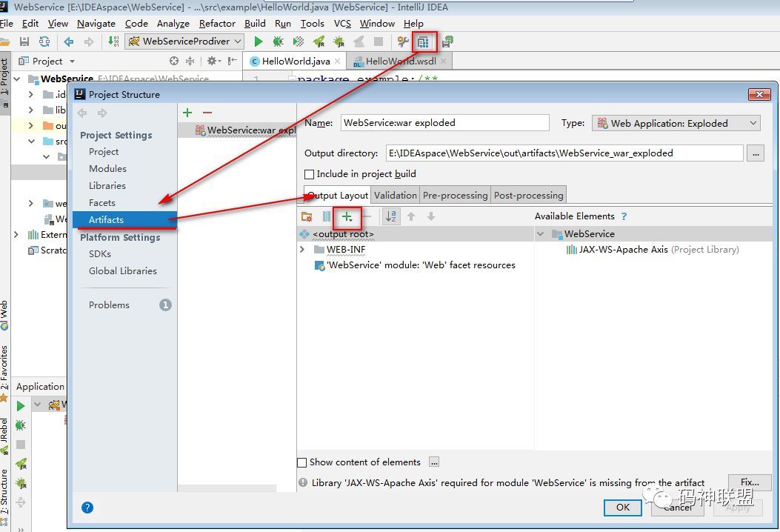The height and width of the screenshot is (532, 780).
Task: Select Libraries in Project Settings
Action: (x=107, y=186)
